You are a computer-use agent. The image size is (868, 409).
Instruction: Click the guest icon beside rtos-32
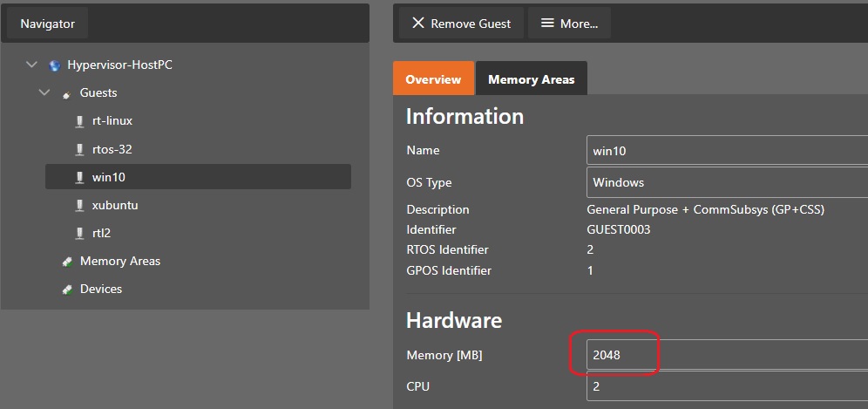pyautogui.click(x=79, y=150)
